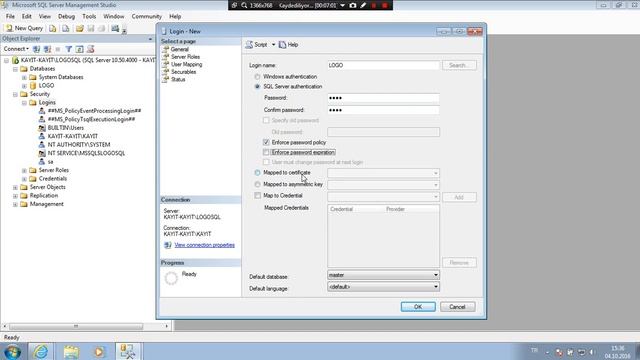Collapse the Security node
This screenshot has height=360, width=640.
click(16, 94)
